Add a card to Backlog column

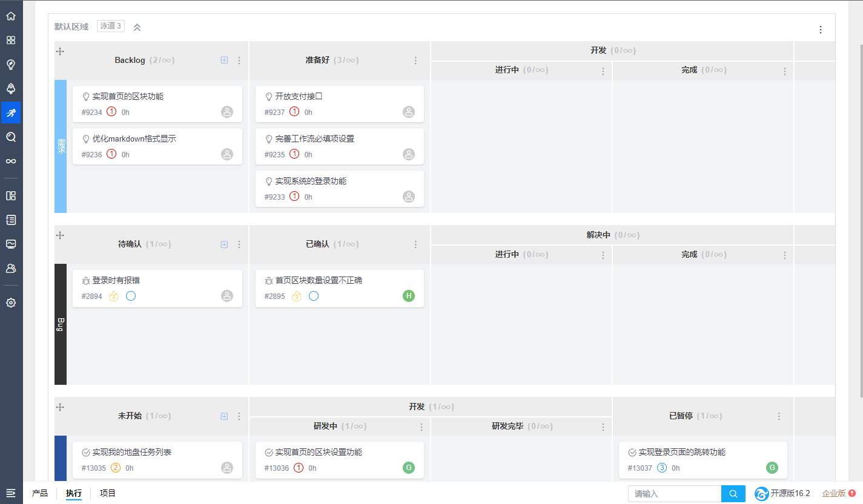tap(224, 61)
